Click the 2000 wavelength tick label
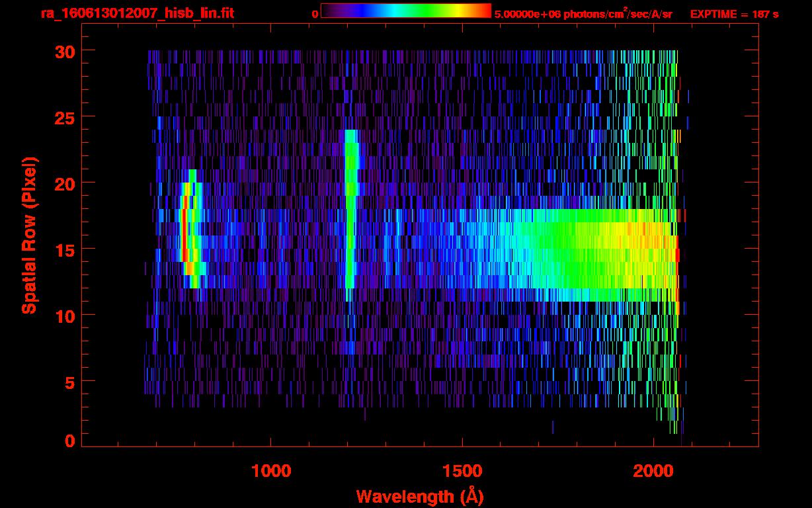Viewport: 812px width, 508px height. click(653, 471)
